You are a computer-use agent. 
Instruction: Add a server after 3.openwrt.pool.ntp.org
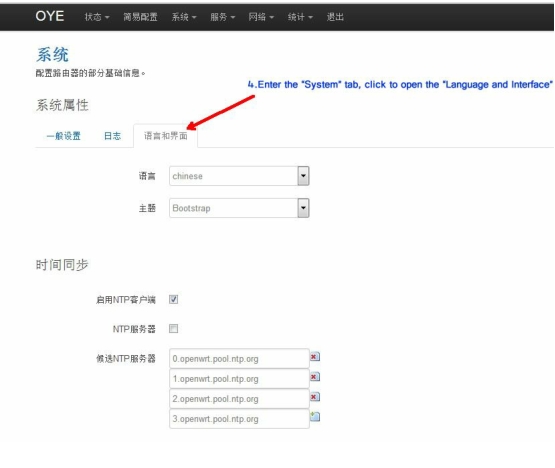315,417
